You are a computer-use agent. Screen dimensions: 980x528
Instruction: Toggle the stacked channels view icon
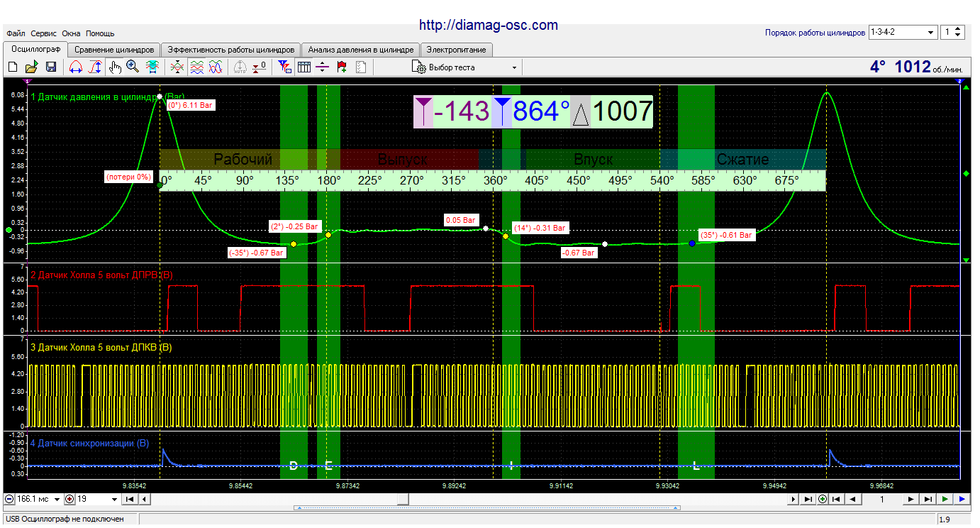pos(197,67)
